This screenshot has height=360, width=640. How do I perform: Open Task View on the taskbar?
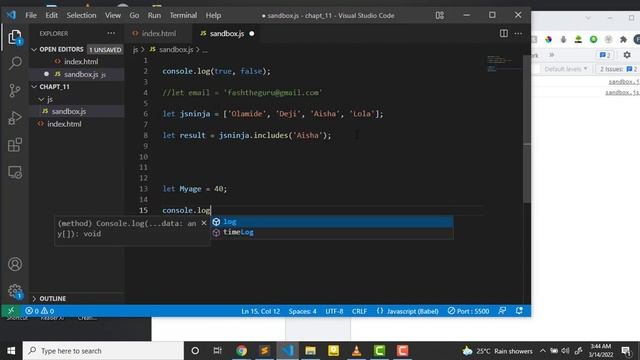(x=218, y=351)
